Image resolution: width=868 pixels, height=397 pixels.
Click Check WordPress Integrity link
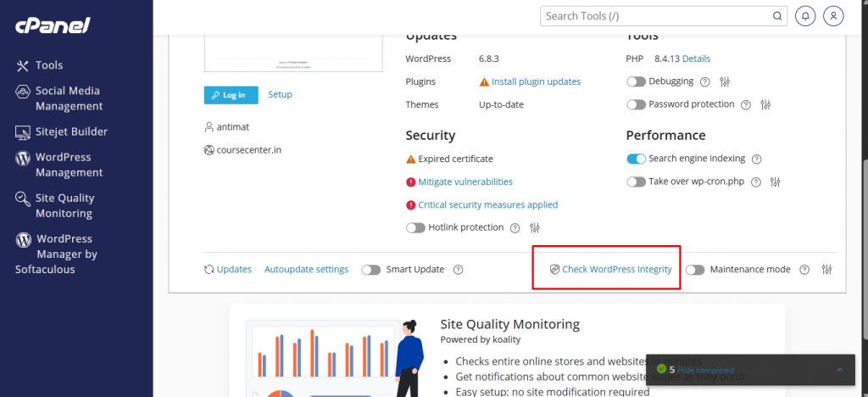[617, 270]
